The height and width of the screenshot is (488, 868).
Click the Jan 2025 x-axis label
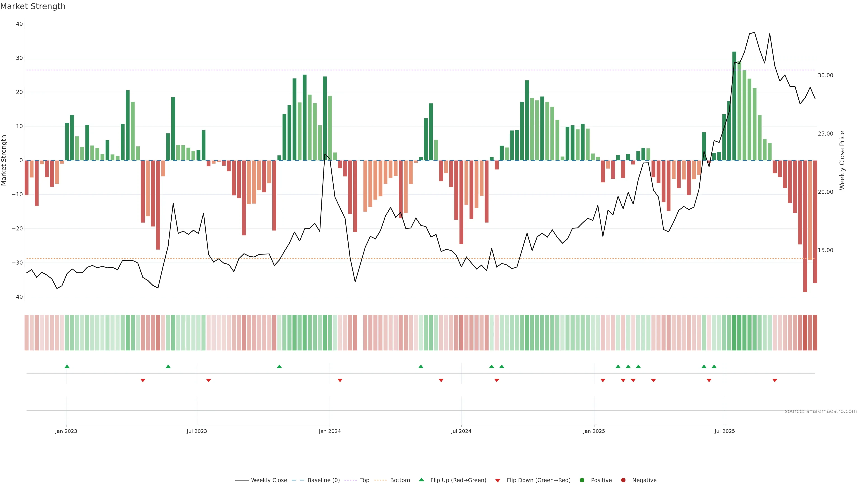594,431
